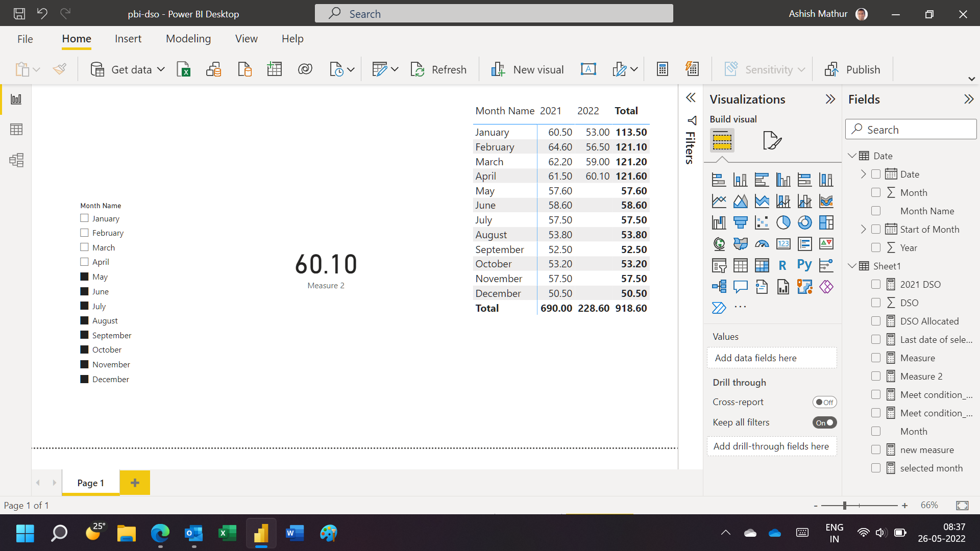Image resolution: width=980 pixels, height=551 pixels.
Task: Switch to Data view icon
Action: point(16,130)
